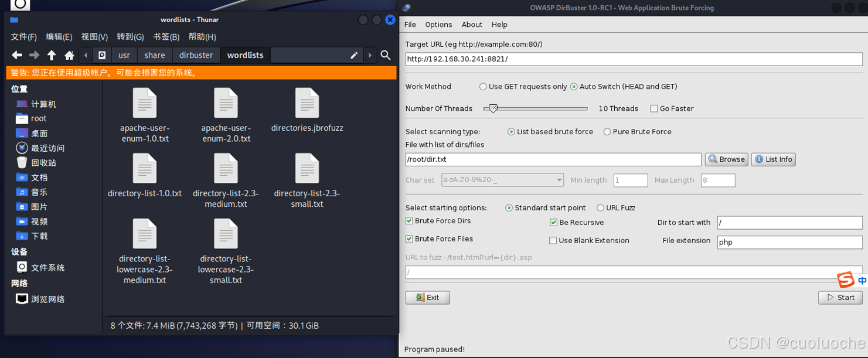
Task: Click the Target URL input field
Action: (x=634, y=59)
